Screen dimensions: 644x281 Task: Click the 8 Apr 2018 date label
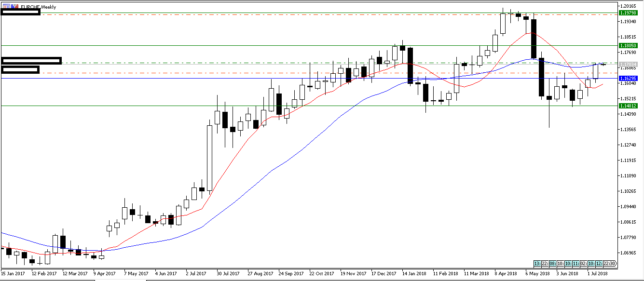506,274
